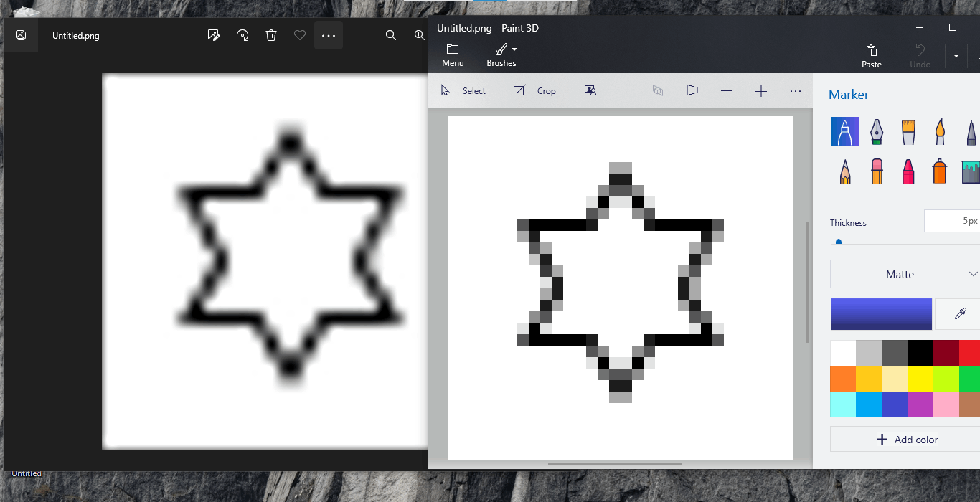This screenshot has height=502, width=980.
Task: Click Edit image icon in Photos
Action: click(x=213, y=35)
